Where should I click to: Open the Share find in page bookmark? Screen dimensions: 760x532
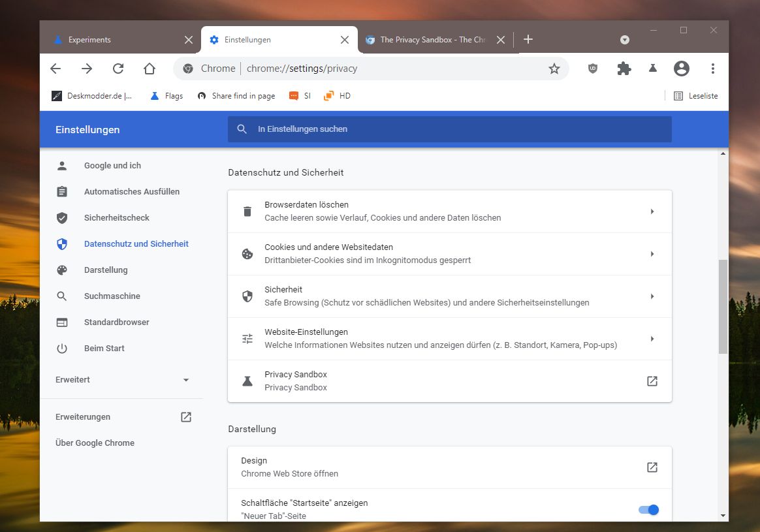tap(236, 96)
